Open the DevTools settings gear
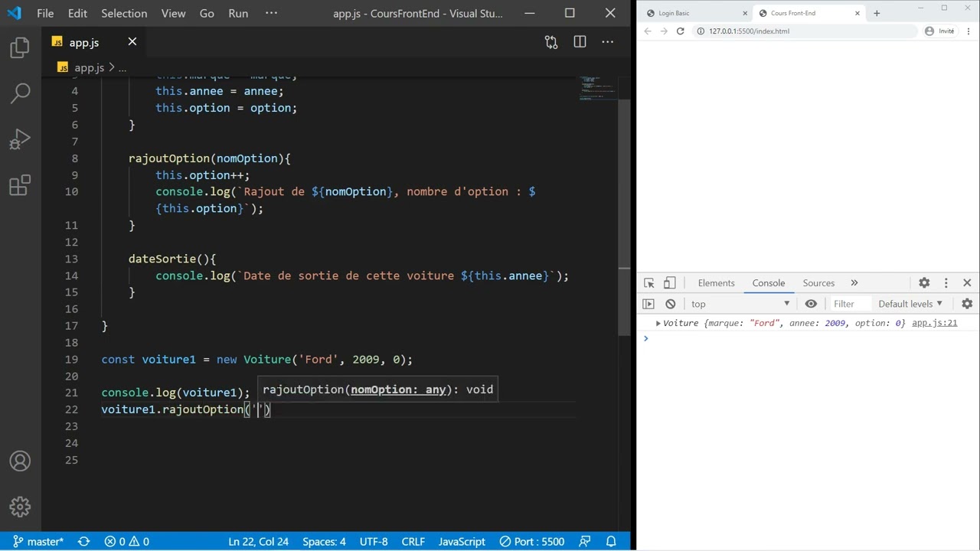The width and height of the screenshot is (980, 551). pyautogui.click(x=924, y=283)
